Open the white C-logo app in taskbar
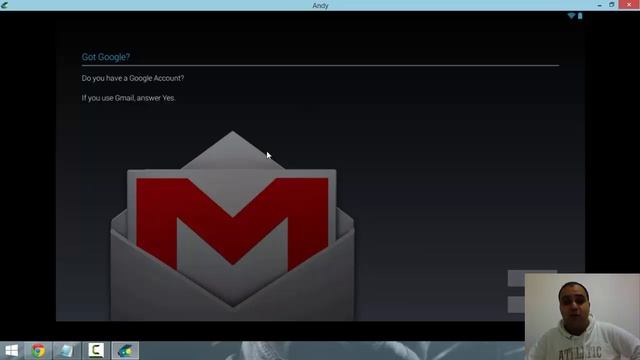This screenshot has width=640, height=360. [96, 351]
